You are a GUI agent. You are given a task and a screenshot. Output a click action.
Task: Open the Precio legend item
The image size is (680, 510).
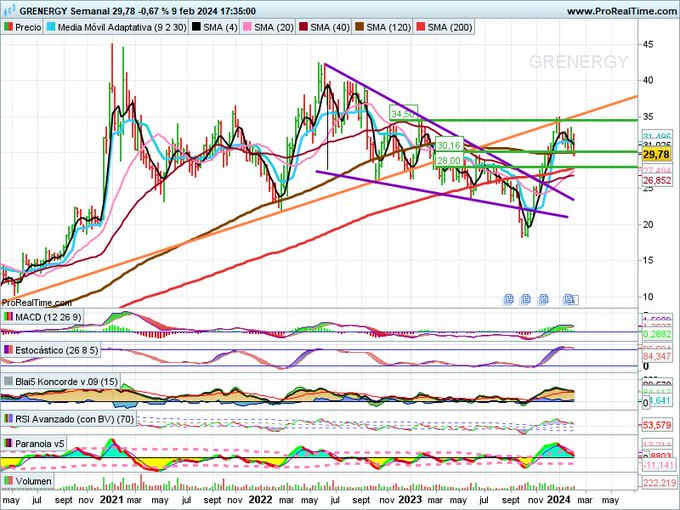23,27
